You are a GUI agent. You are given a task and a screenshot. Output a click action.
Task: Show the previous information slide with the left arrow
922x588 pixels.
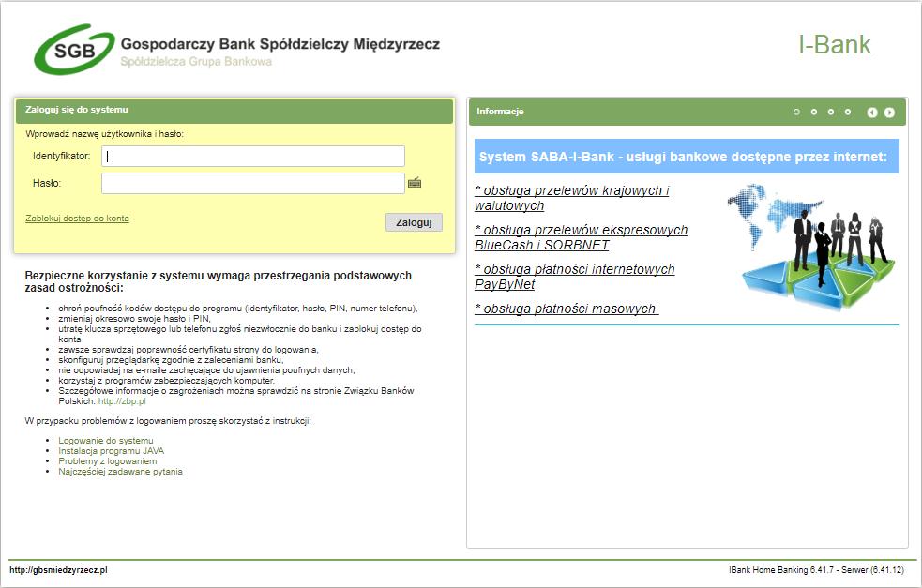coord(872,112)
